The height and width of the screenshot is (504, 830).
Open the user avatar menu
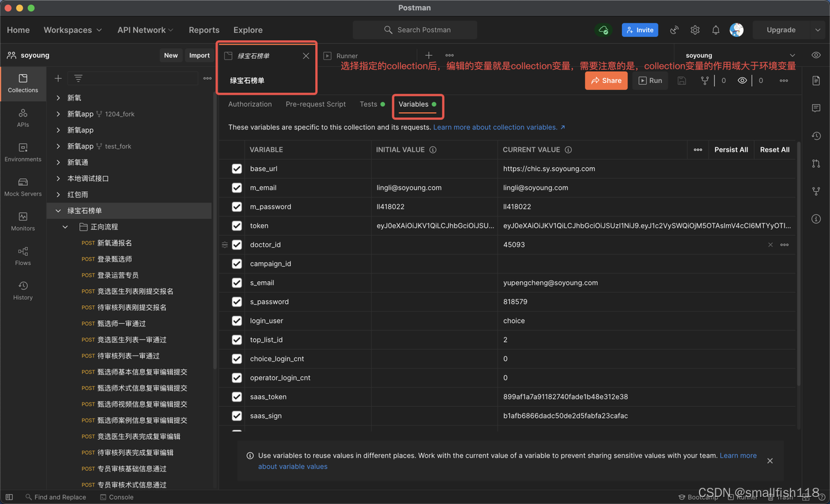point(736,30)
